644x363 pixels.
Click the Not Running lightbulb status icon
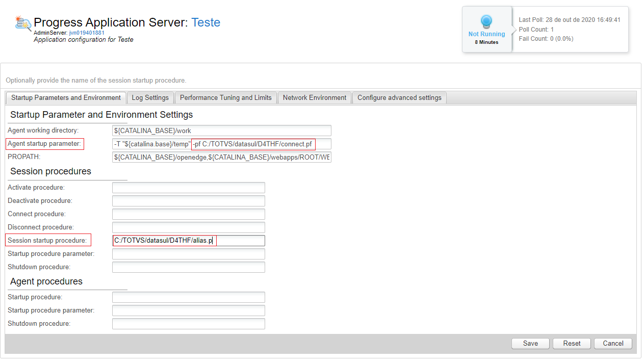486,22
